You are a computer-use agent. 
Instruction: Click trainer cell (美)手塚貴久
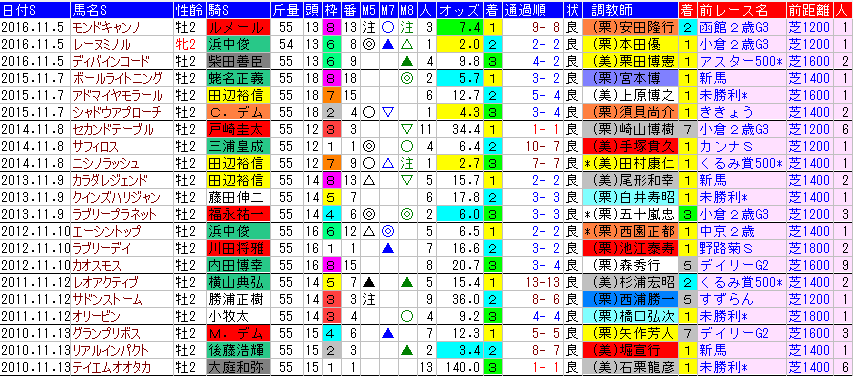[630, 146]
